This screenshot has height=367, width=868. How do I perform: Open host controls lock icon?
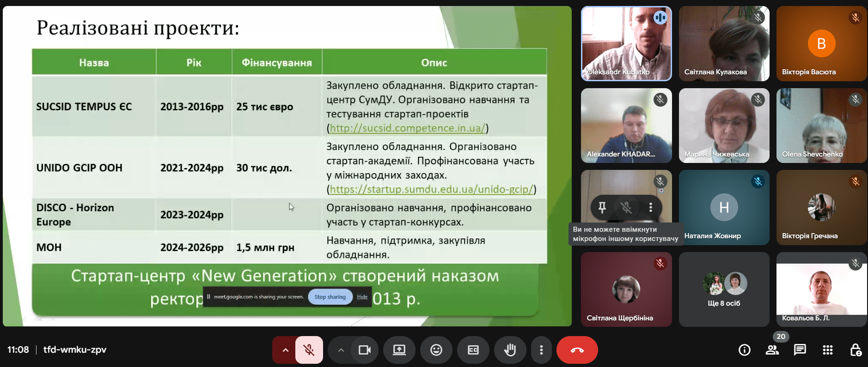point(855,350)
